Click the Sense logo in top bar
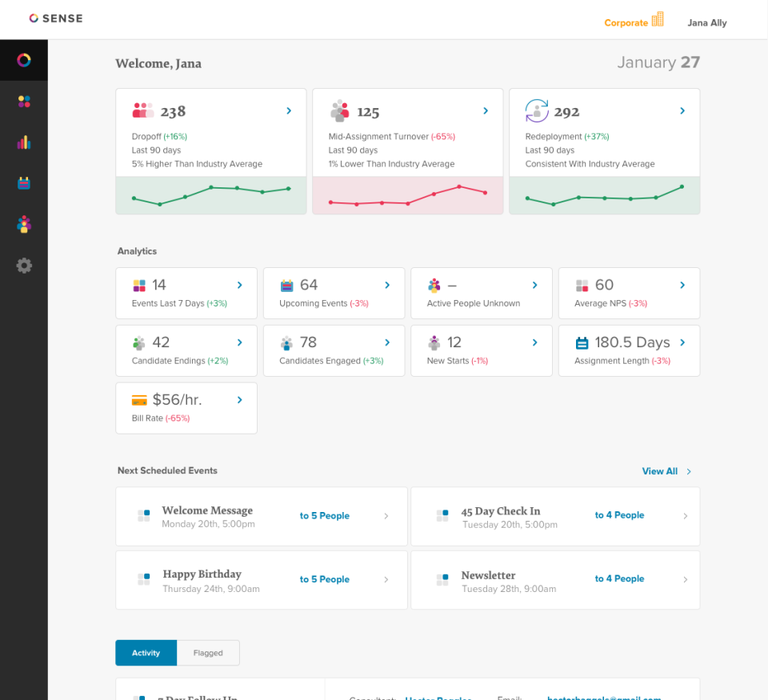This screenshot has height=700, width=768. click(x=56, y=18)
